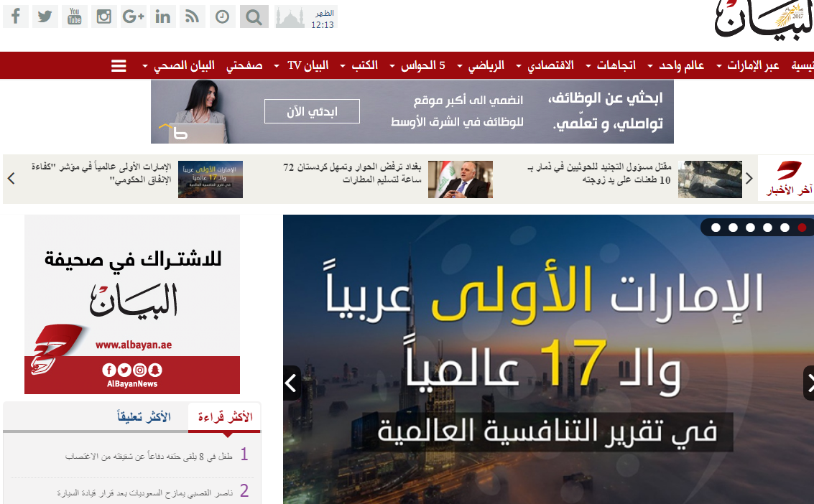The image size is (814, 504).
Task: Go to previous slide with left carousel arrow
Action: 292,383
